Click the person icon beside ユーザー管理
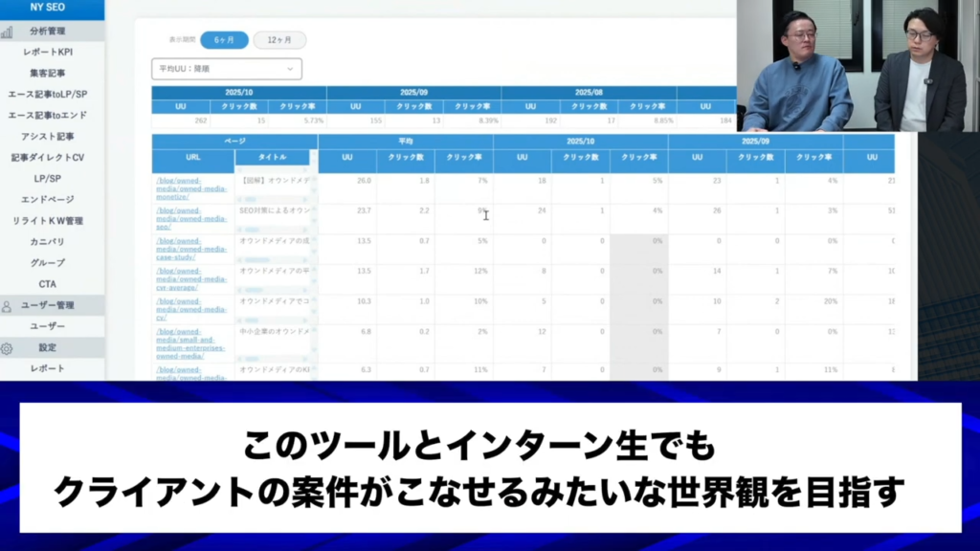980x551 pixels. [7, 306]
